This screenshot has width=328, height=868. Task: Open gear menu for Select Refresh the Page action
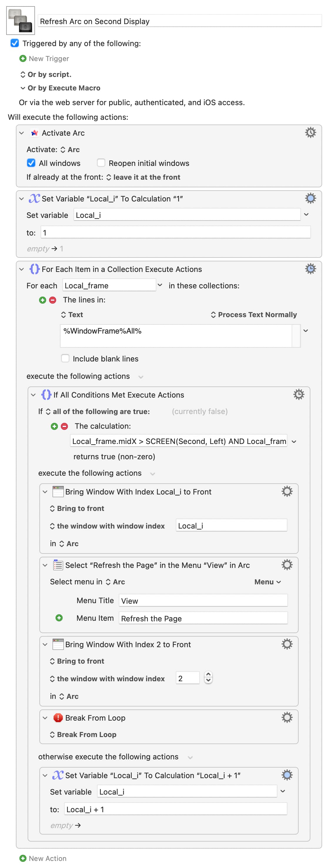click(x=287, y=564)
